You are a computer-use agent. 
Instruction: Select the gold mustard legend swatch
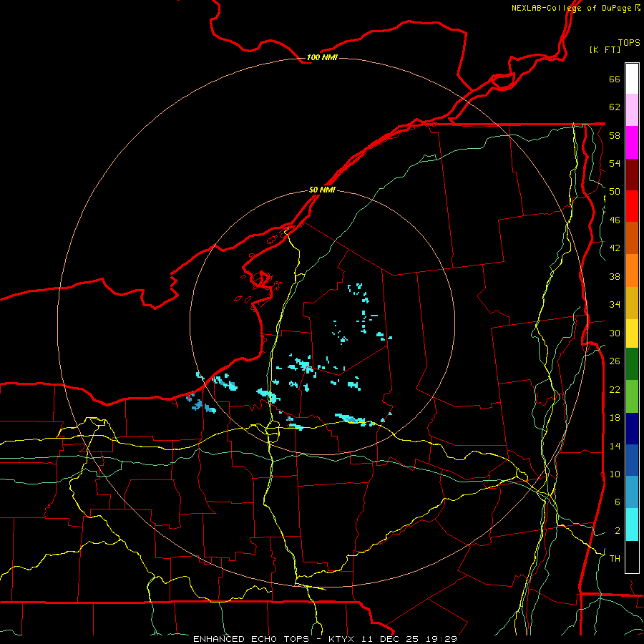tap(632, 303)
